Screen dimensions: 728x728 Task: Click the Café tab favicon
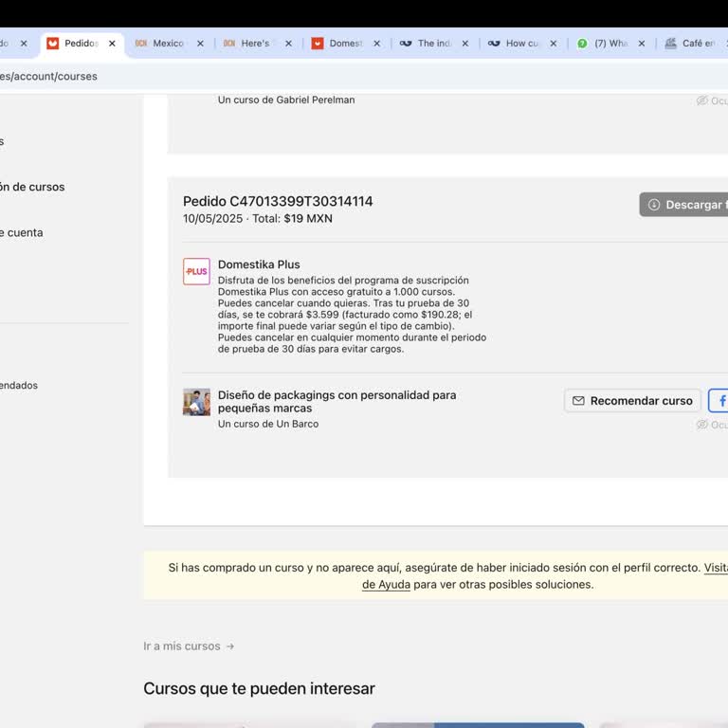point(670,44)
